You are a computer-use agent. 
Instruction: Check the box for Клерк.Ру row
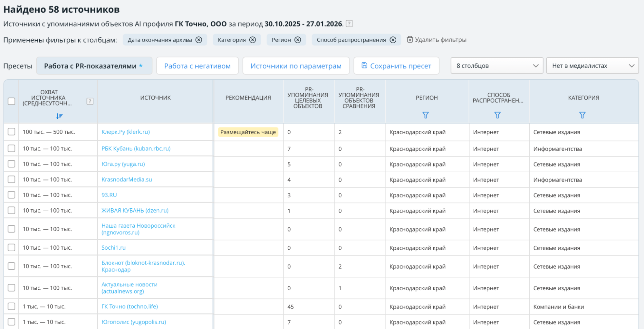(12, 132)
